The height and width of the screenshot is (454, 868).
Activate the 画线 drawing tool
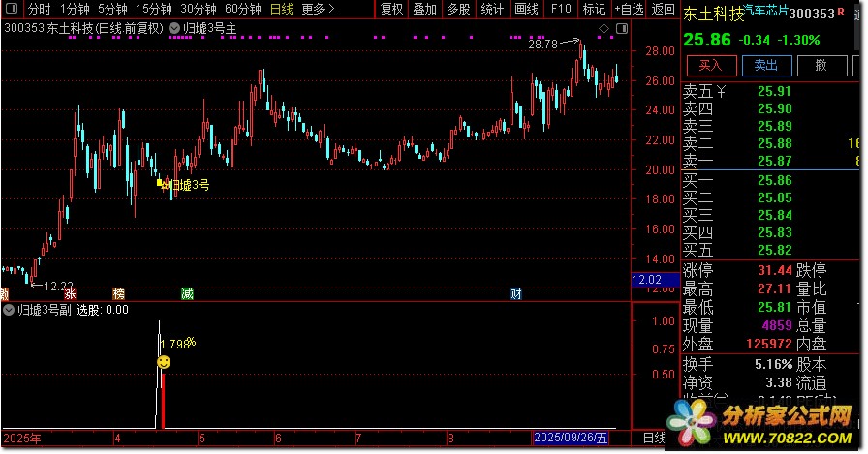coord(526,9)
